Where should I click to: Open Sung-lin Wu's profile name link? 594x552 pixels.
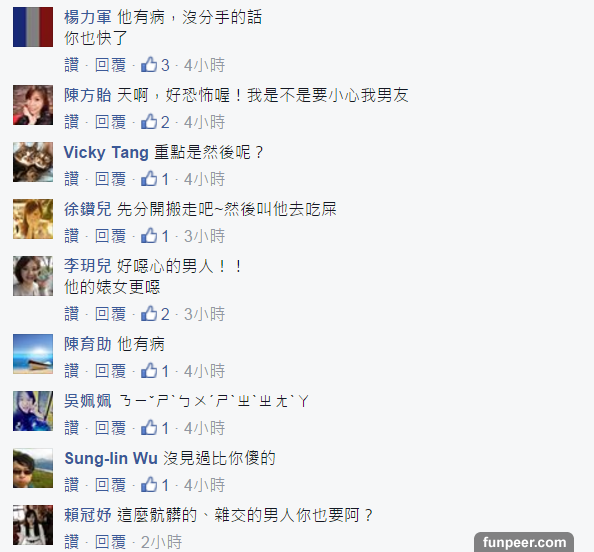(x=111, y=458)
